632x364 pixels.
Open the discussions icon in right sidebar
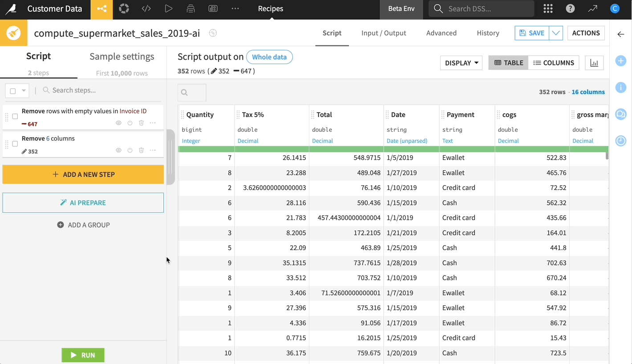click(621, 114)
